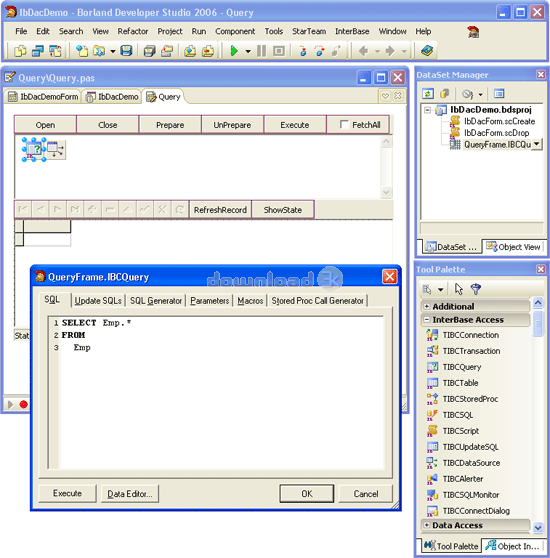The height and width of the screenshot is (558, 550).
Task: Open the Stored Proc Call Generator tab
Action: (x=317, y=301)
